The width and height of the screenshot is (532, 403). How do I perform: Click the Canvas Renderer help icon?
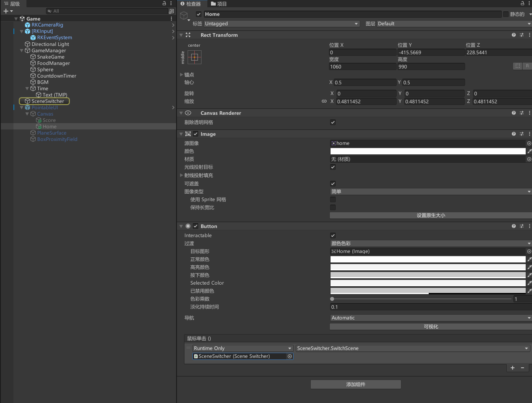coord(514,113)
